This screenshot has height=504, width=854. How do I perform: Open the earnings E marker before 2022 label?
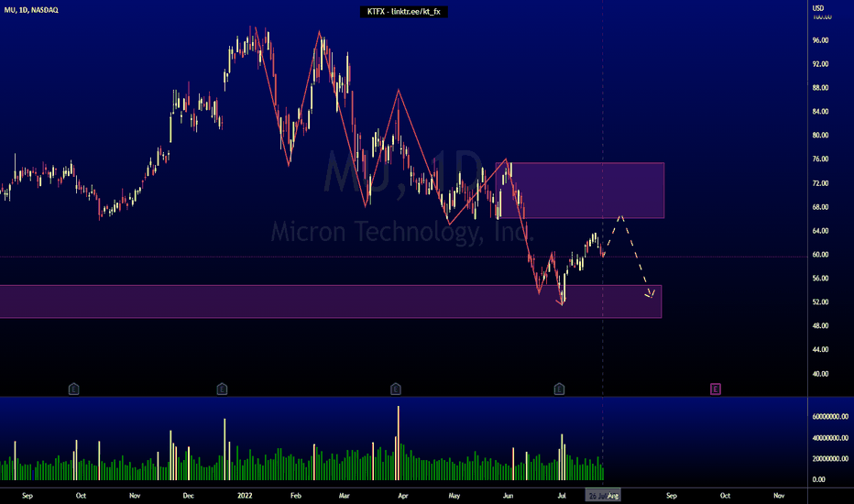coord(222,389)
